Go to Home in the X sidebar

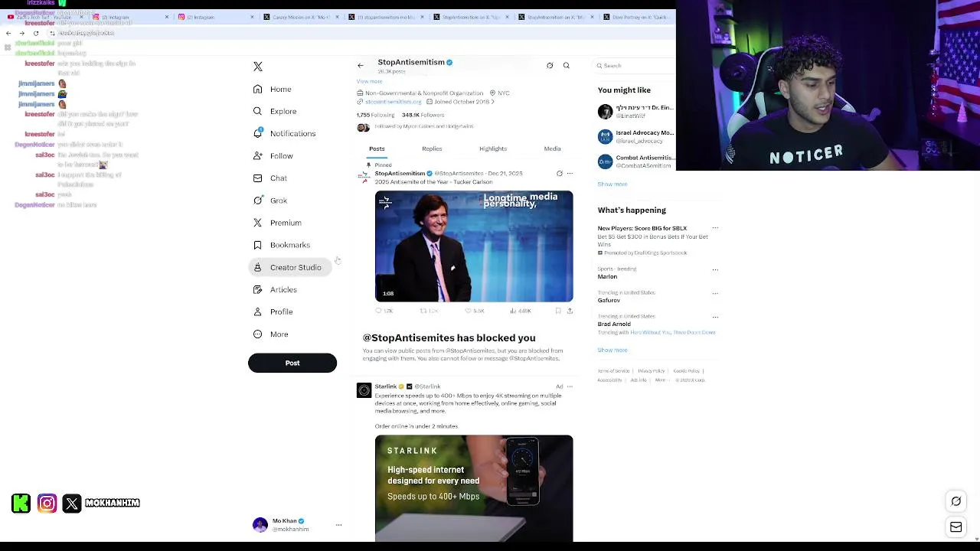tap(273, 90)
